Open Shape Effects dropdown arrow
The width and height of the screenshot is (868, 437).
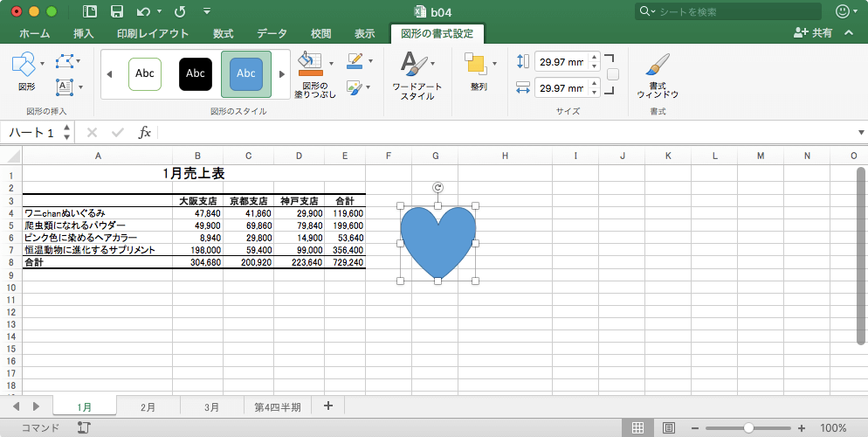coord(369,87)
